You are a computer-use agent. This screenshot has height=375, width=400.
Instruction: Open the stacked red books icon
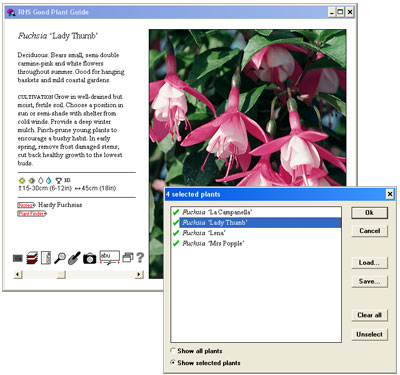coord(32,258)
